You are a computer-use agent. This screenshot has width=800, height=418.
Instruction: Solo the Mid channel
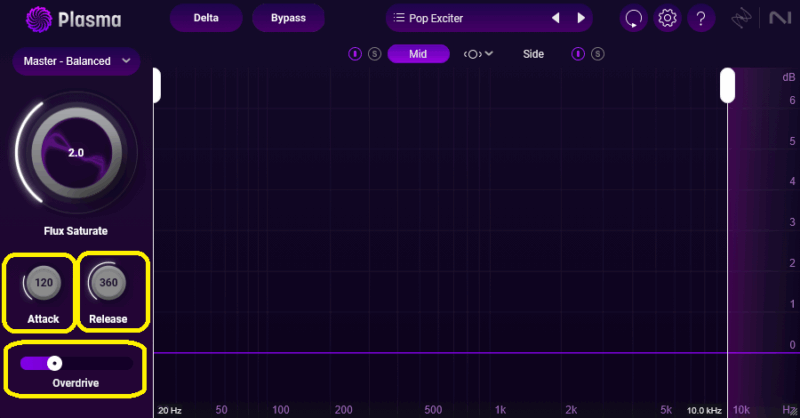(x=374, y=54)
